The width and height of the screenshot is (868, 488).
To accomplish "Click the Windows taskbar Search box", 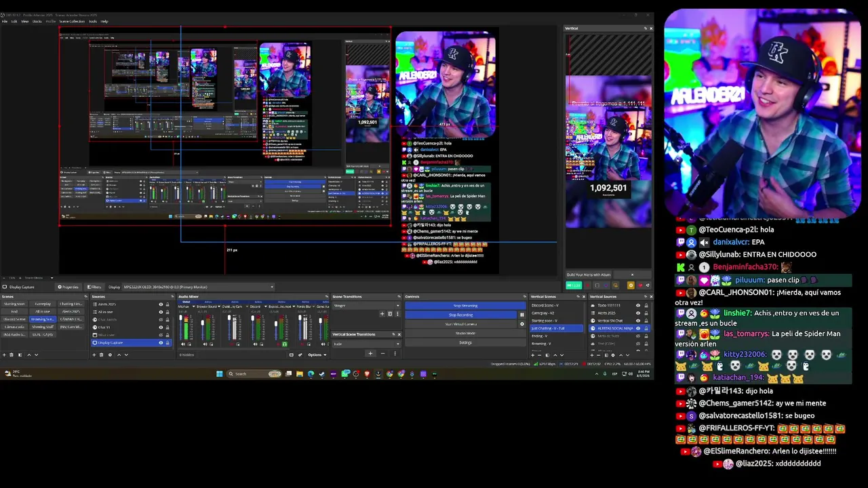I will (254, 373).
